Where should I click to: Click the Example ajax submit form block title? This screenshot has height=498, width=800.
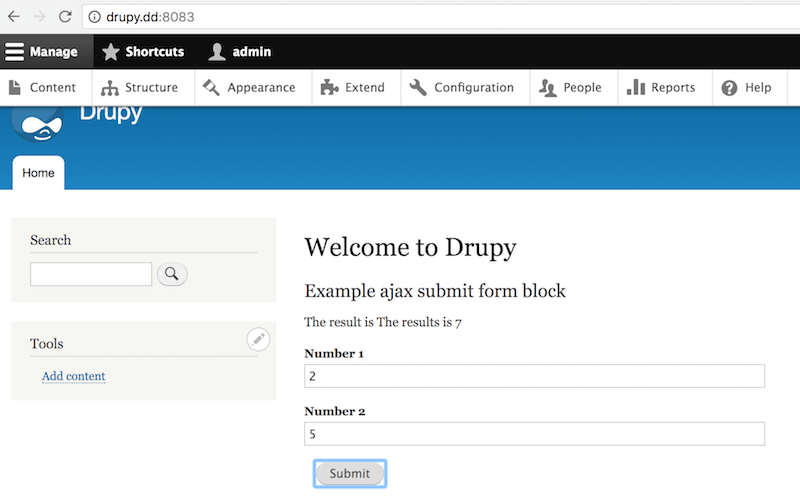click(435, 291)
